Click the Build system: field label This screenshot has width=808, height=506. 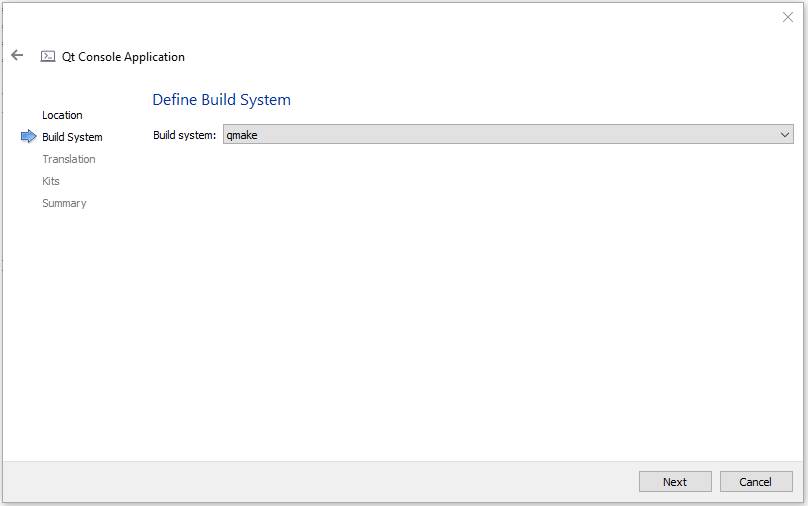click(184, 135)
